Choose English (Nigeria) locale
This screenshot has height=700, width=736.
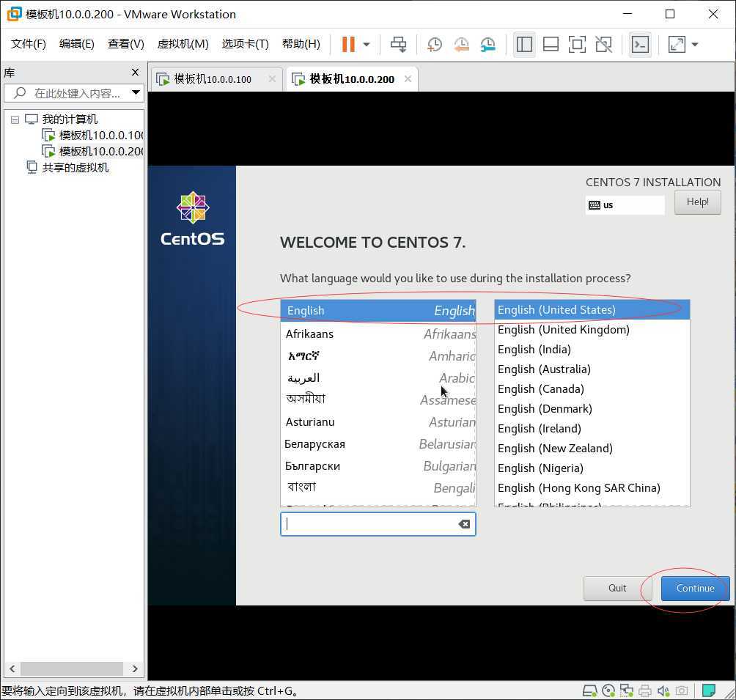(x=592, y=468)
